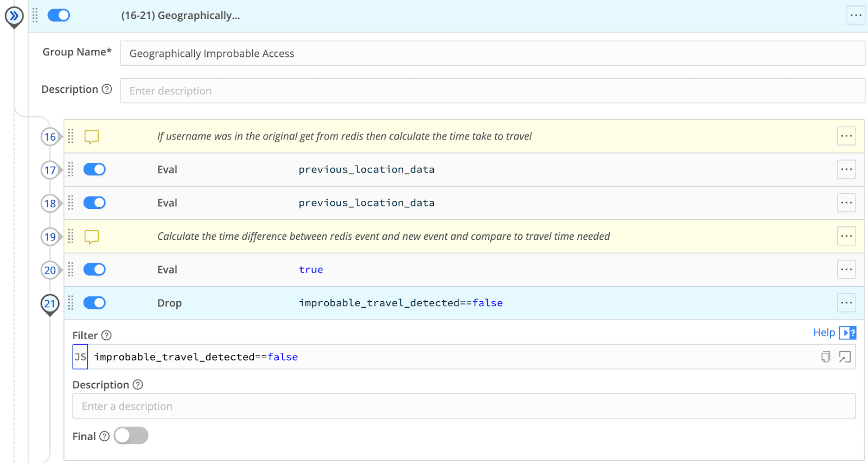The height and width of the screenshot is (463, 868).
Task: Disable the Eval function on row 17
Action: 94,169
